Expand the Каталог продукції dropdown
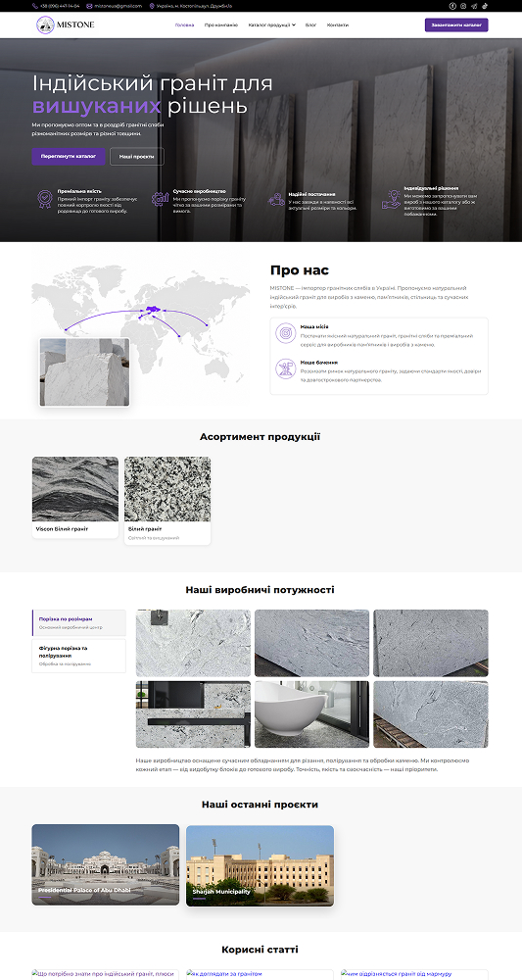This screenshot has height=980, width=522. pos(271,25)
